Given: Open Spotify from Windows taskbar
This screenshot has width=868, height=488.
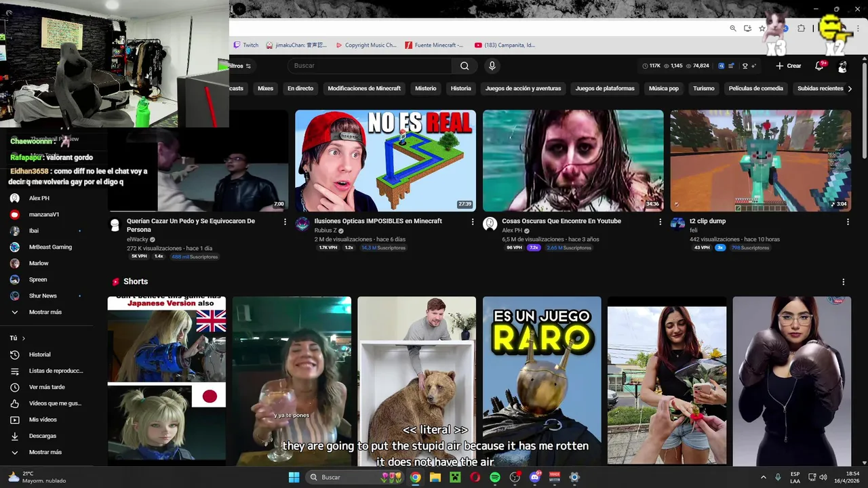Looking at the screenshot, I should coord(495,477).
